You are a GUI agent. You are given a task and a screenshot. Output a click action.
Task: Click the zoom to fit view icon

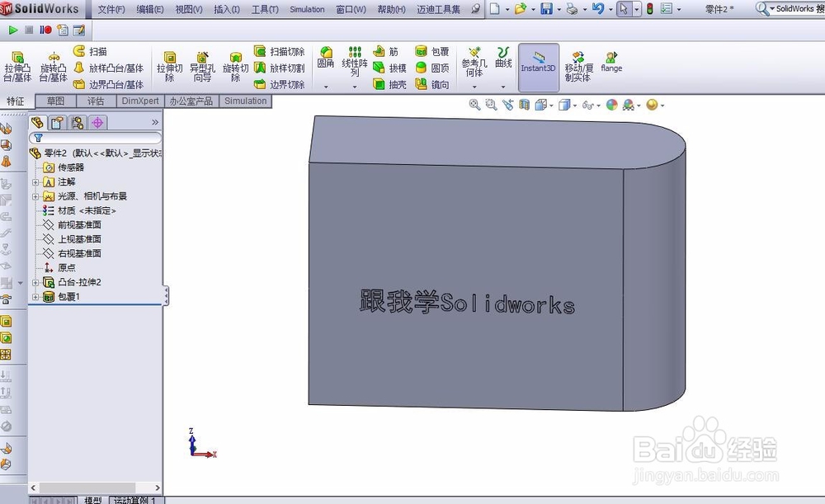click(474, 105)
